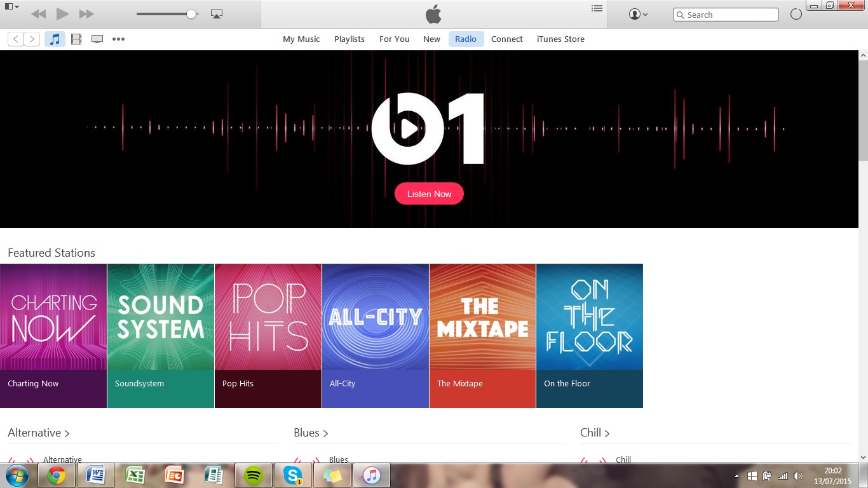Open the Charting Now station
Screen dimensions: 868x488
point(53,335)
